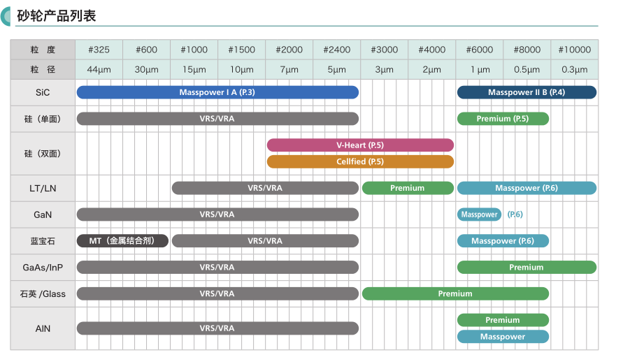Select Masspower (P.6) in the LT/LN row
Screen dimensions: 623x364
(x=527, y=188)
